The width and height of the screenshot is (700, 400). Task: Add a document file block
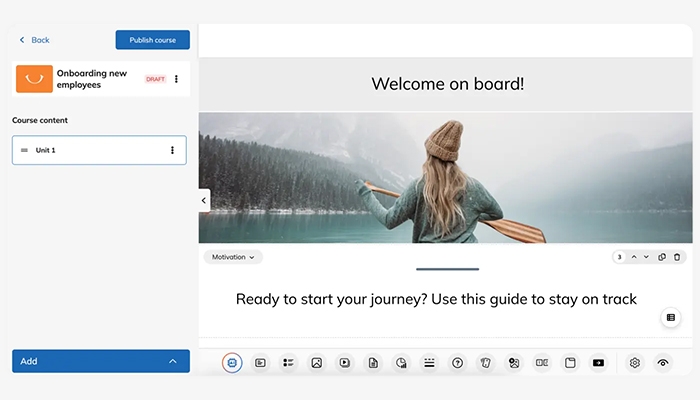click(372, 362)
